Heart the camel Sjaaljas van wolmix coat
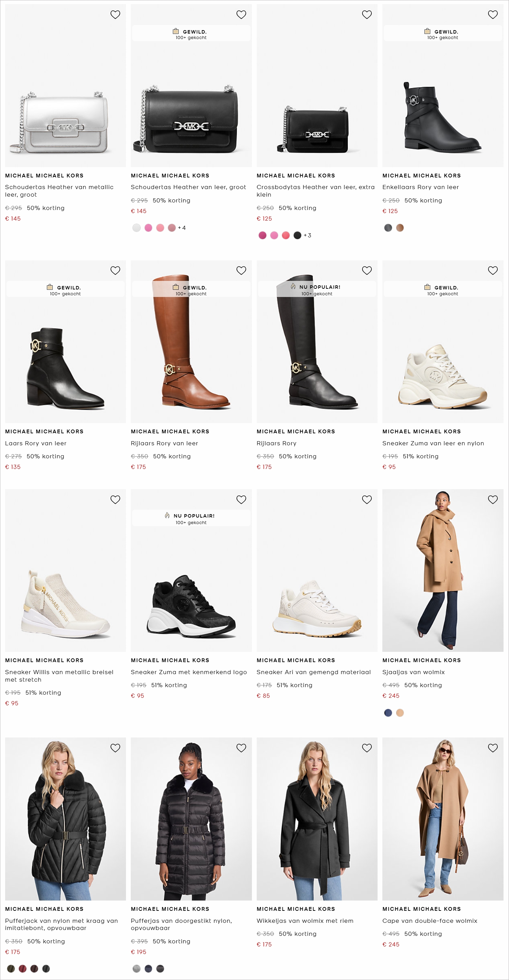Screen dimensions: 509x980 pos(493,499)
